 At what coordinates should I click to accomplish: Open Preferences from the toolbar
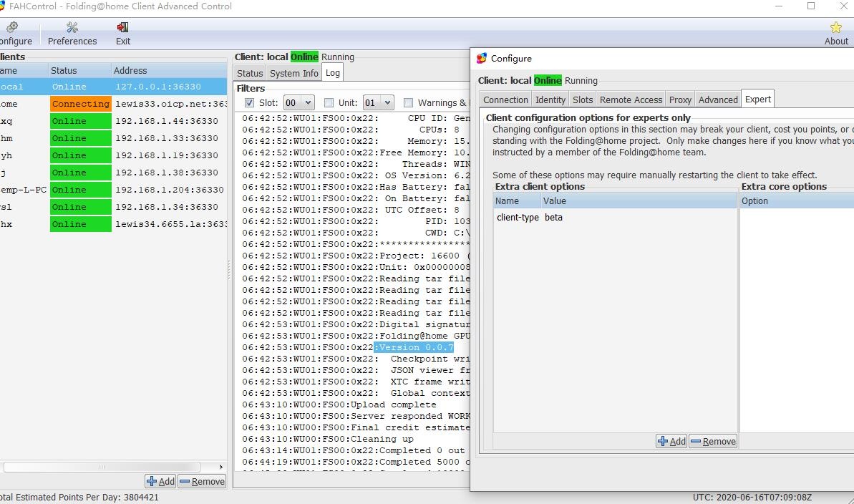72,34
